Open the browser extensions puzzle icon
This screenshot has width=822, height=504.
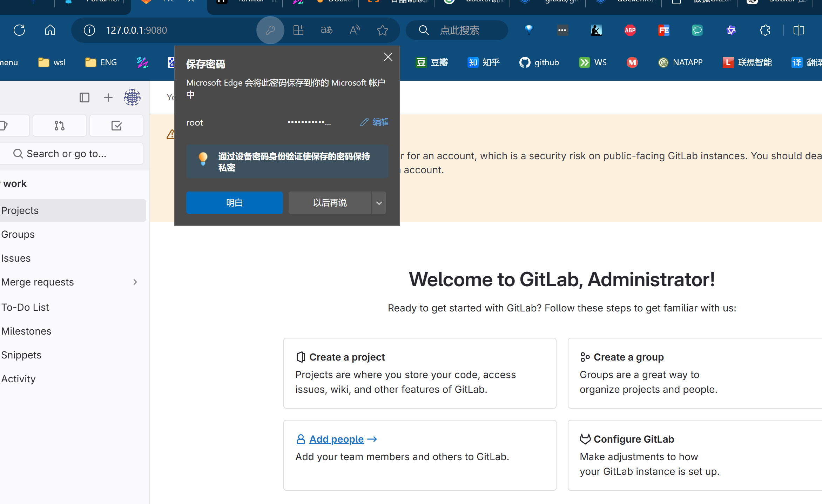765,30
